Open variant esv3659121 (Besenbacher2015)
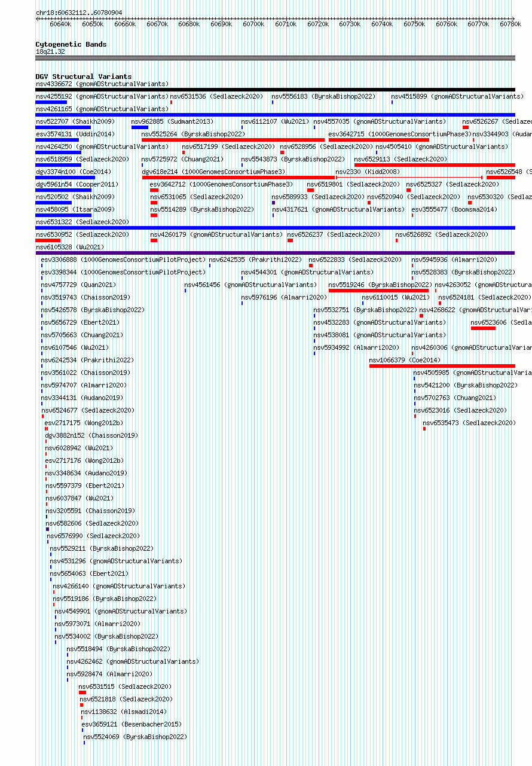Screen dimensions: 532x766 point(132,724)
